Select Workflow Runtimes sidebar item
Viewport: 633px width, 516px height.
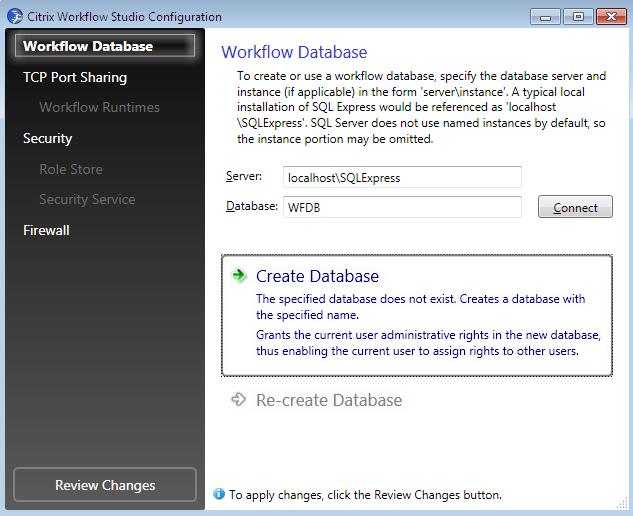[99, 107]
